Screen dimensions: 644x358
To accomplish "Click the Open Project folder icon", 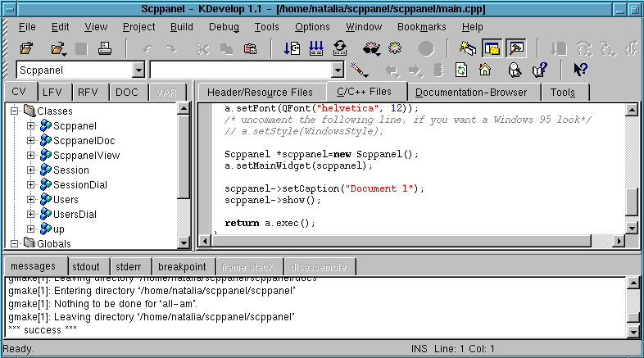I will [27, 48].
